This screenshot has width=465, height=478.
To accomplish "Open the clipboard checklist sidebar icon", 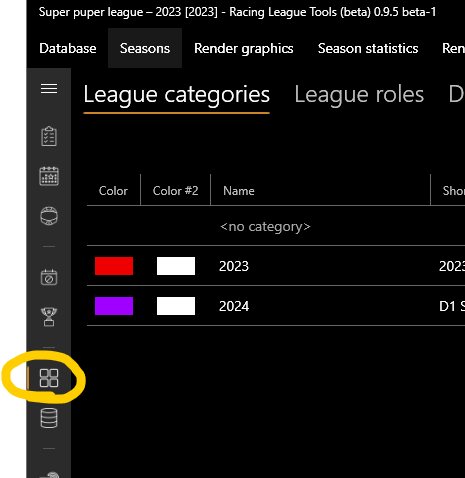I will (x=49, y=136).
